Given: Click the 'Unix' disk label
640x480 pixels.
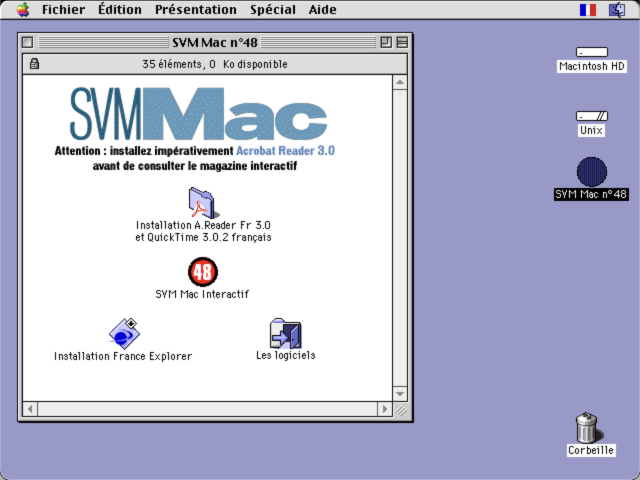Looking at the screenshot, I should coord(591,130).
